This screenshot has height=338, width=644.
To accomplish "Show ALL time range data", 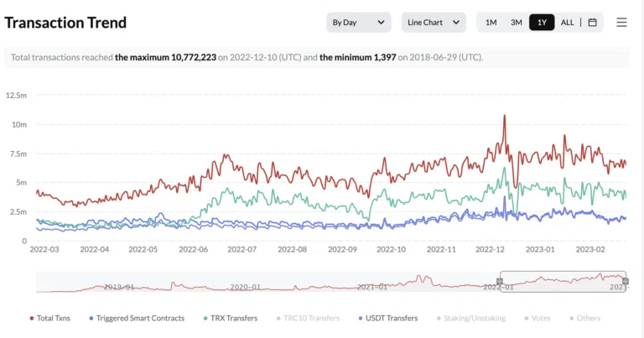I will point(568,23).
